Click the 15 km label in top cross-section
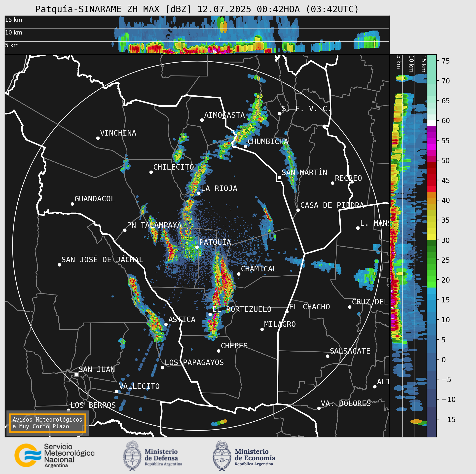Viewport: 476px width, 474px height. (14, 20)
